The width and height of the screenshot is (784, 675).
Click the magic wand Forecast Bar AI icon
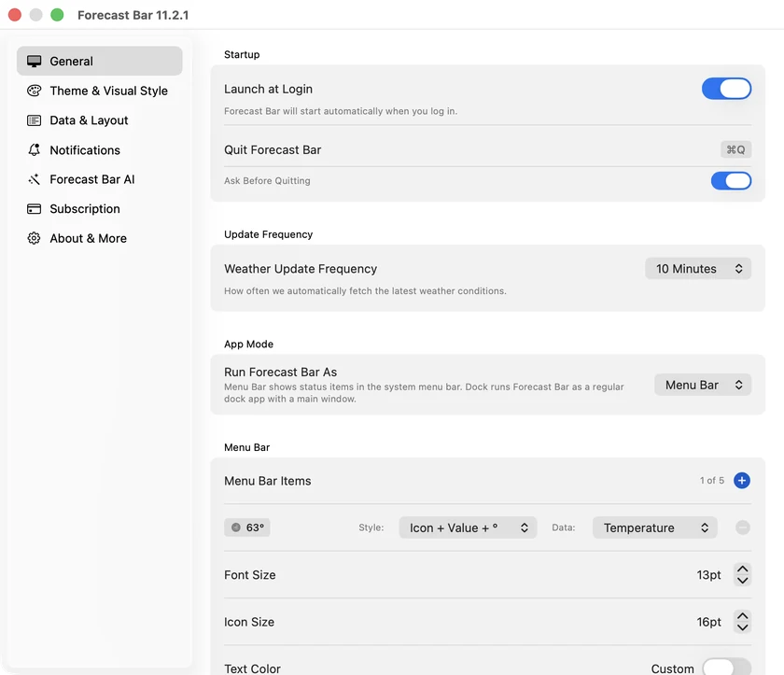(x=34, y=179)
